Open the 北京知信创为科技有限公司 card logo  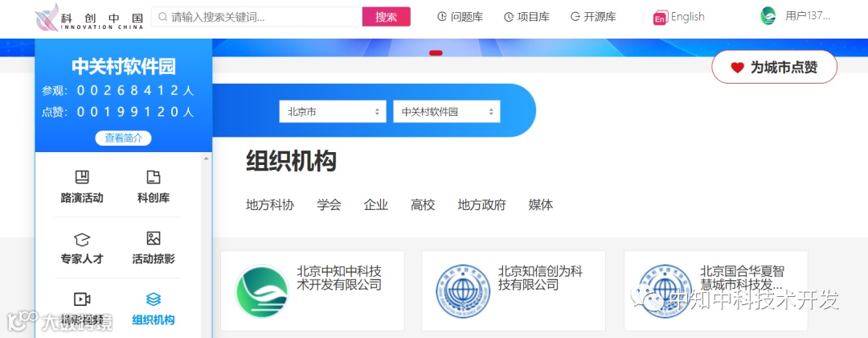click(463, 291)
